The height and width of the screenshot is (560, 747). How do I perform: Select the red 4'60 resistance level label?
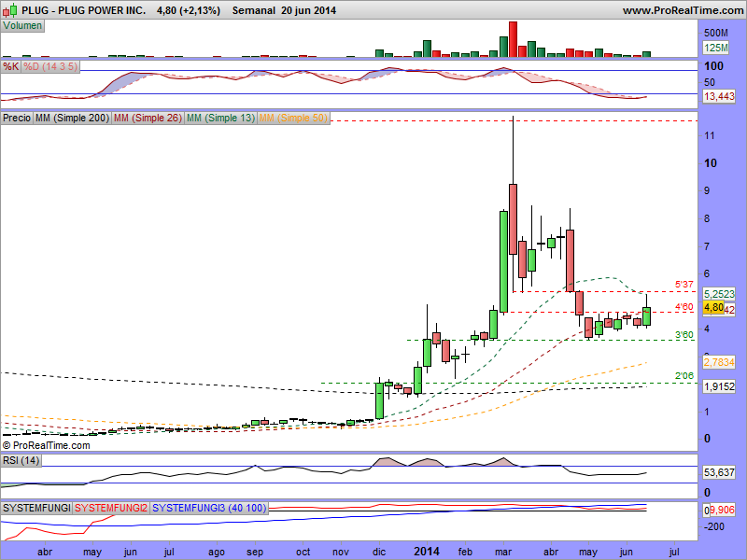coord(684,307)
